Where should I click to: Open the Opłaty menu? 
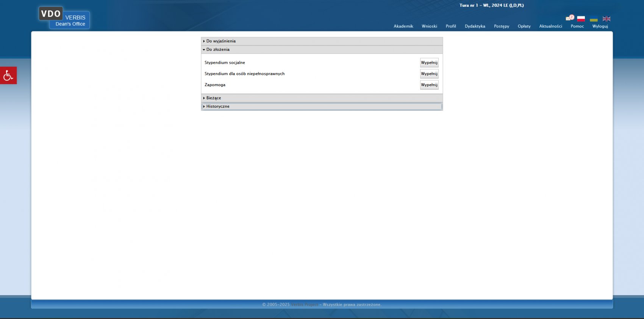524,26
